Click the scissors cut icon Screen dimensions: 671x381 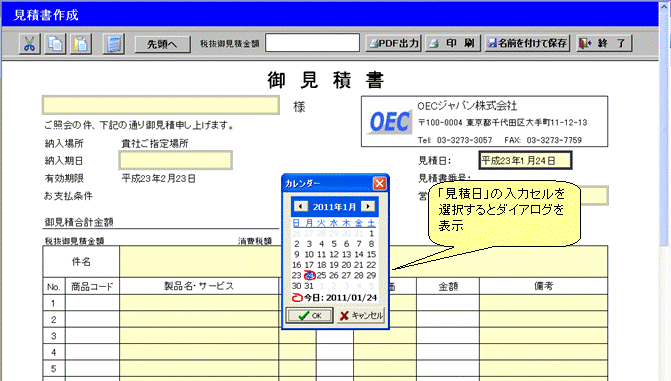click(x=30, y=44)
